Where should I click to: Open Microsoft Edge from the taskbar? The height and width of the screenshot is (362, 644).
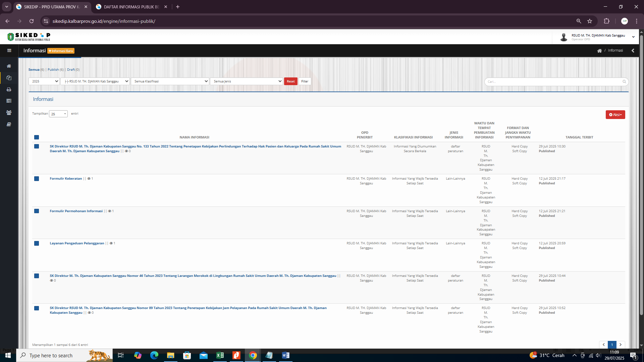tap(154, 355)
